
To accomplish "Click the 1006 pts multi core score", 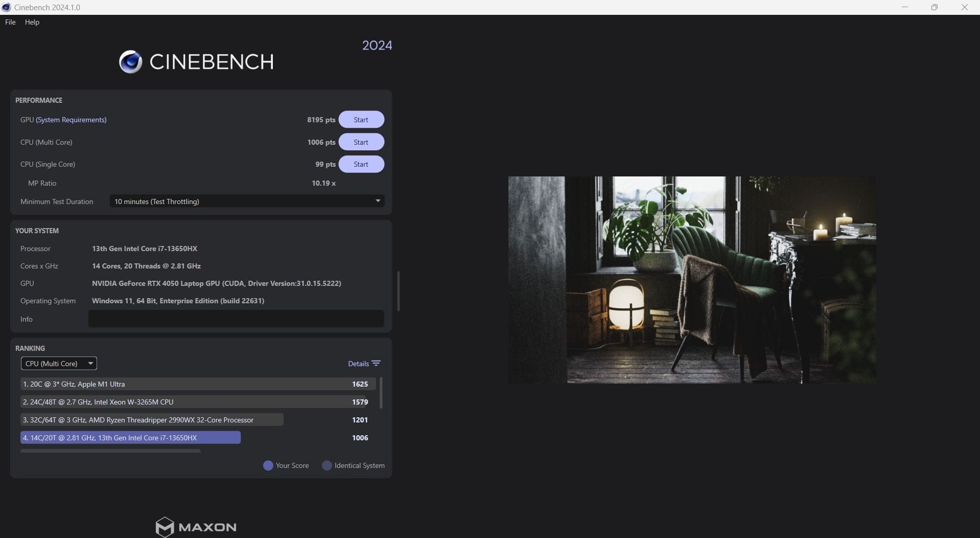I will (321, 142).
